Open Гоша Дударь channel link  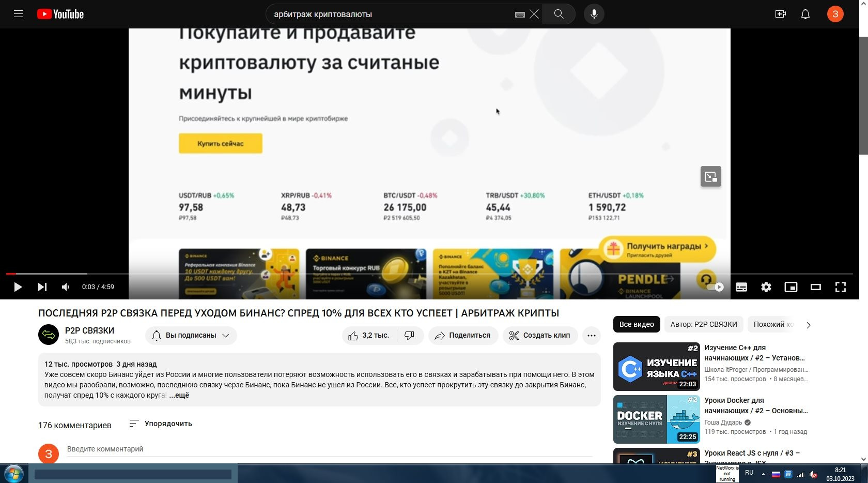[x=723, y=422]
